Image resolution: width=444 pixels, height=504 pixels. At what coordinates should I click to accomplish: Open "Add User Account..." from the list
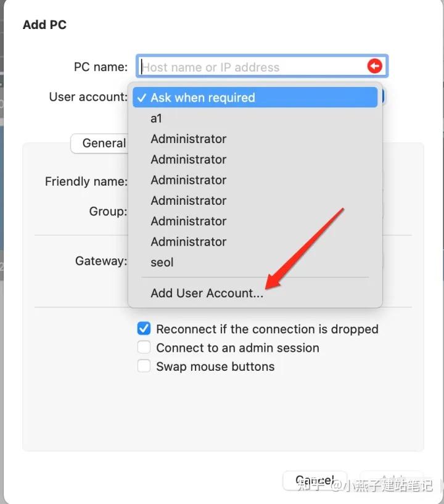click(x=207, y=293)
